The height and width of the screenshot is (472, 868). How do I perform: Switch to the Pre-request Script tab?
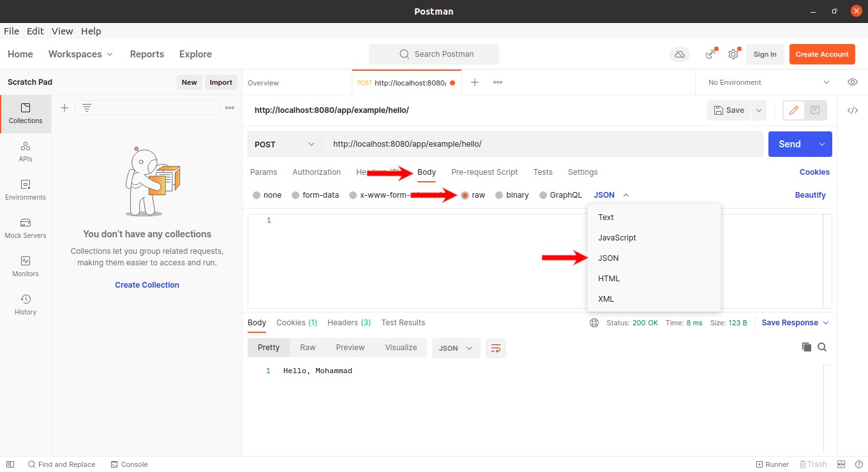[484, 172]
